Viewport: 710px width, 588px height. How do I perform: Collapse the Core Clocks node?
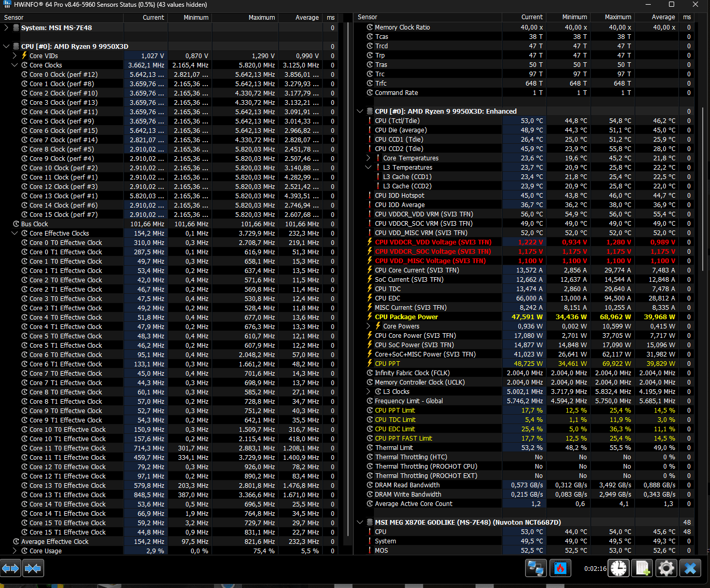(15, 65)
